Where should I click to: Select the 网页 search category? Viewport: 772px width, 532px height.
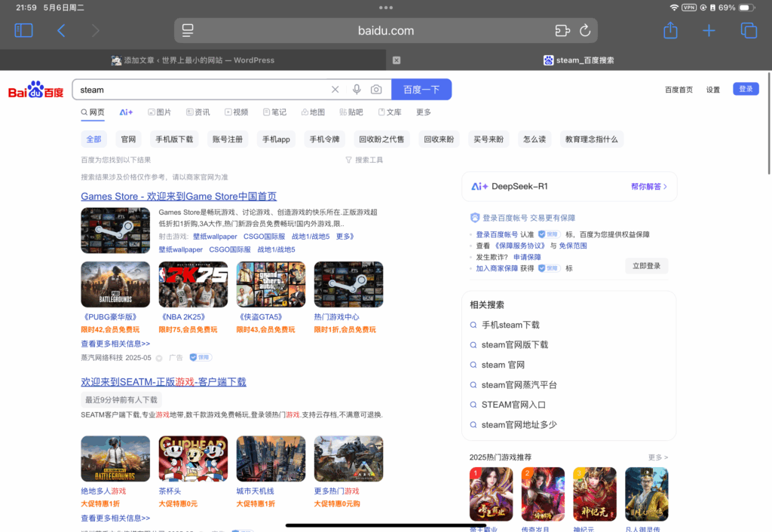[93, 112]
